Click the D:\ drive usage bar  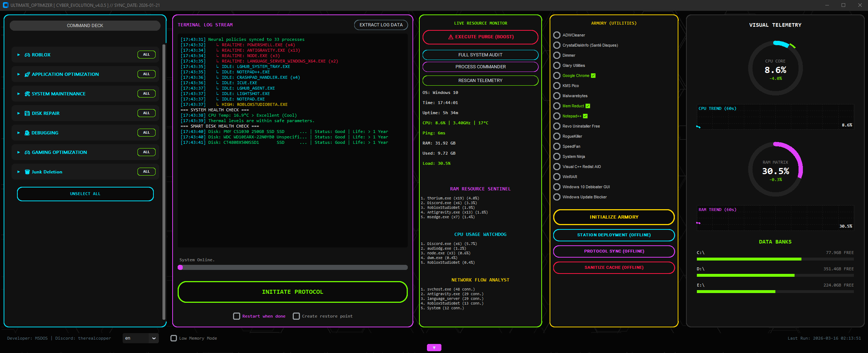tap(775, 275)
